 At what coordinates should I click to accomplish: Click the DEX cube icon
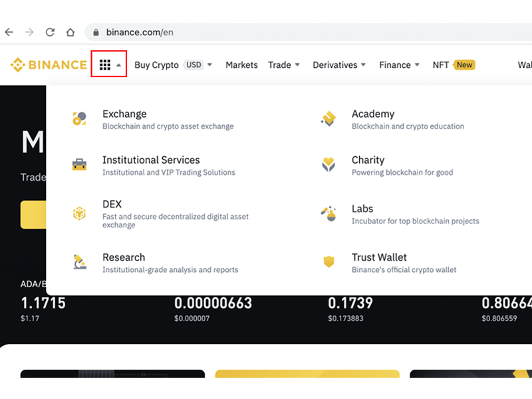tap(79, 213)
